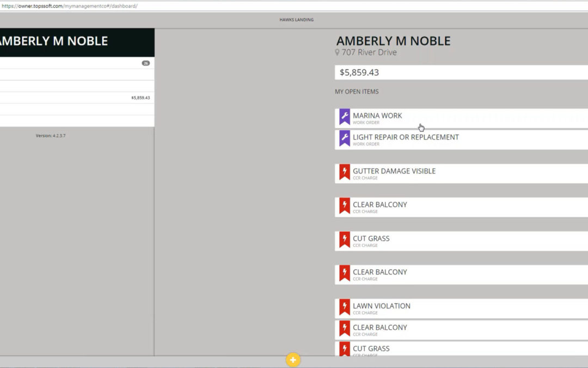The height and width of the screenshot is (368, 588).
Task: Open the topmost Clear Balcony charge
Action: [379, 205]
